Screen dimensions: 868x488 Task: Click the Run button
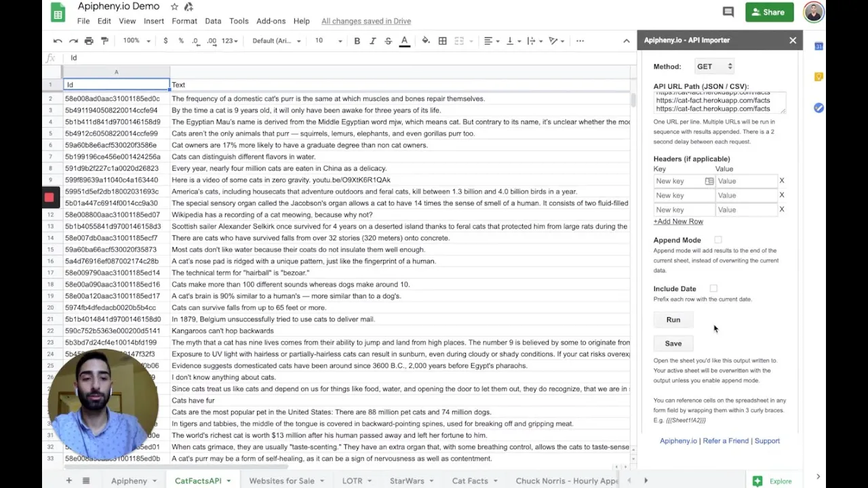pyautogui.click(x=673, y=319)
